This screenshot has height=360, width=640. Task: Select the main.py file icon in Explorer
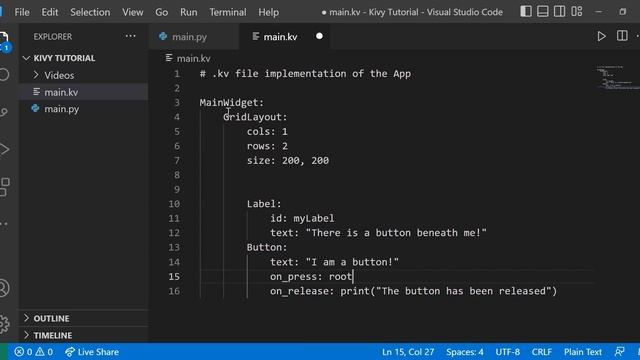click(36, 109)
